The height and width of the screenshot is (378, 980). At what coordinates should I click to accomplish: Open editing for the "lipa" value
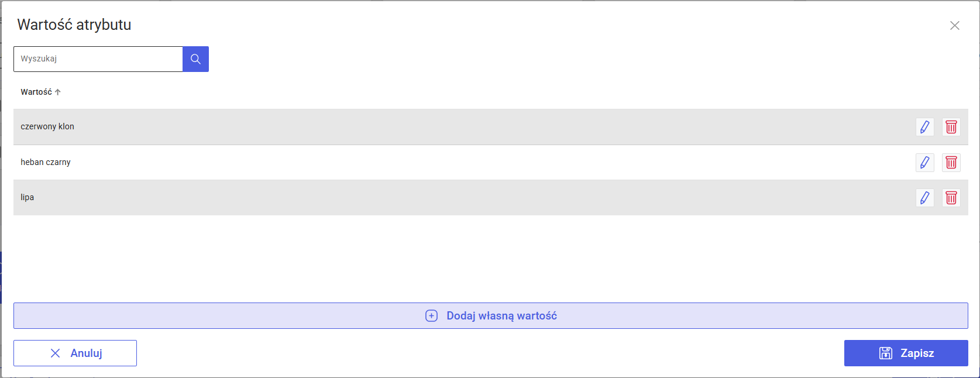(924, 198)
